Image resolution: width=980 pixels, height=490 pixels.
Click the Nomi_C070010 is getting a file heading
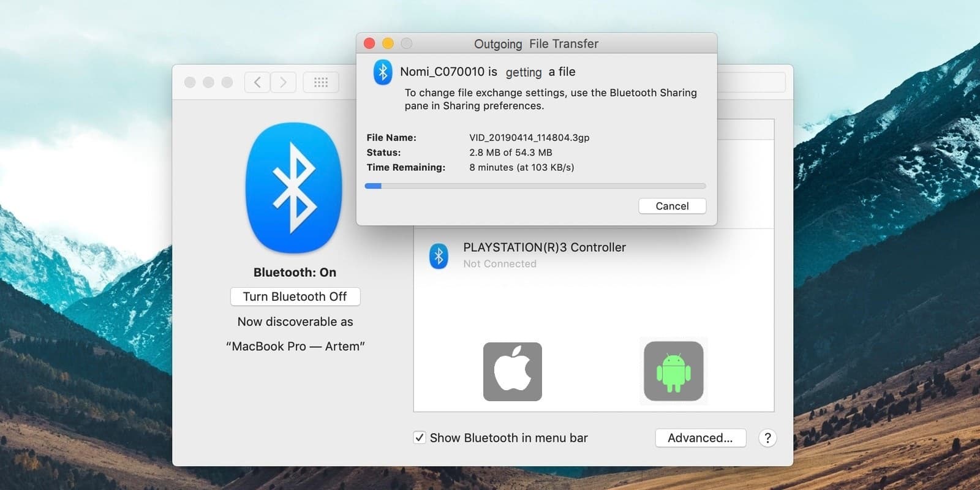(x=488, y=72)
